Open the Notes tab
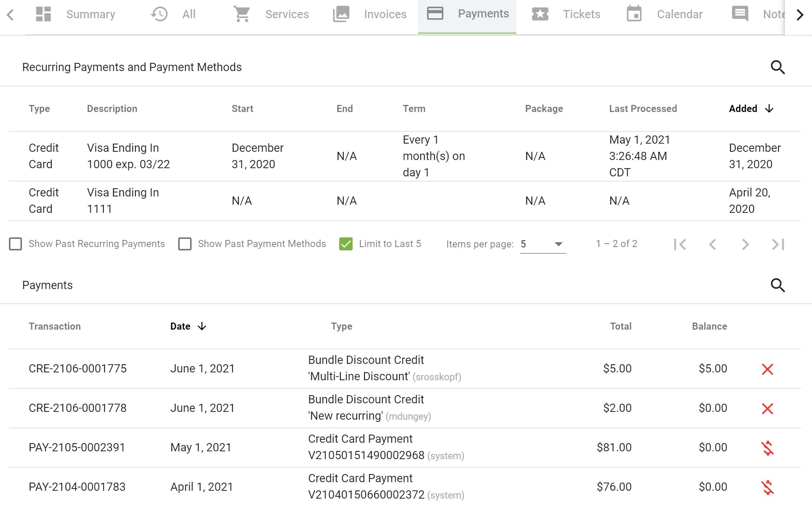This screenshot has height=506, width=812. coord(757,15)
